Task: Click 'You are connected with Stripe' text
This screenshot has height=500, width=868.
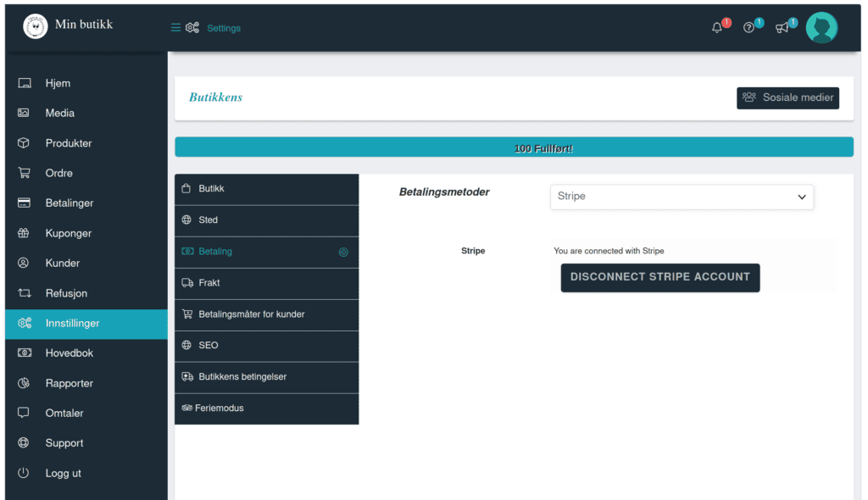Action: click(x=609, y=251)
